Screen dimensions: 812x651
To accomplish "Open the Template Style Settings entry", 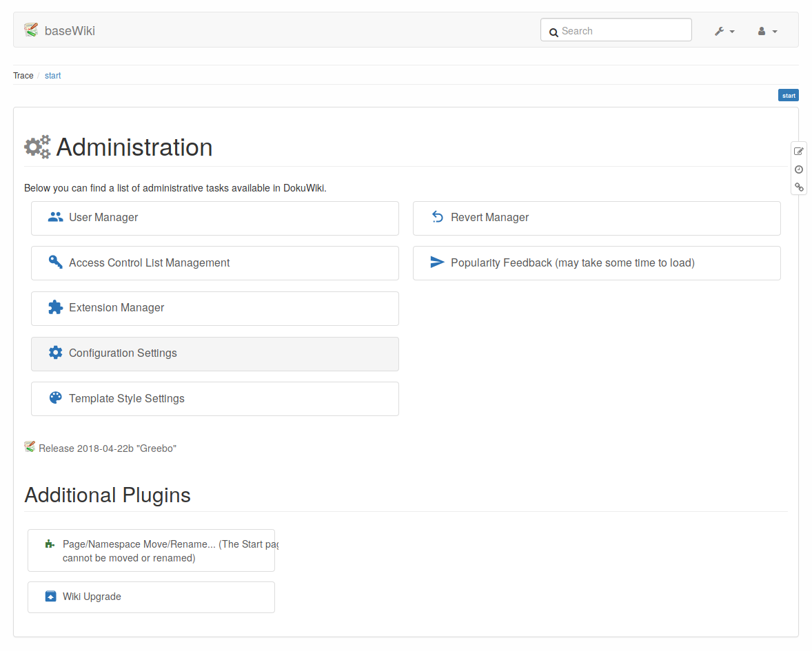I will click(127, 398).
